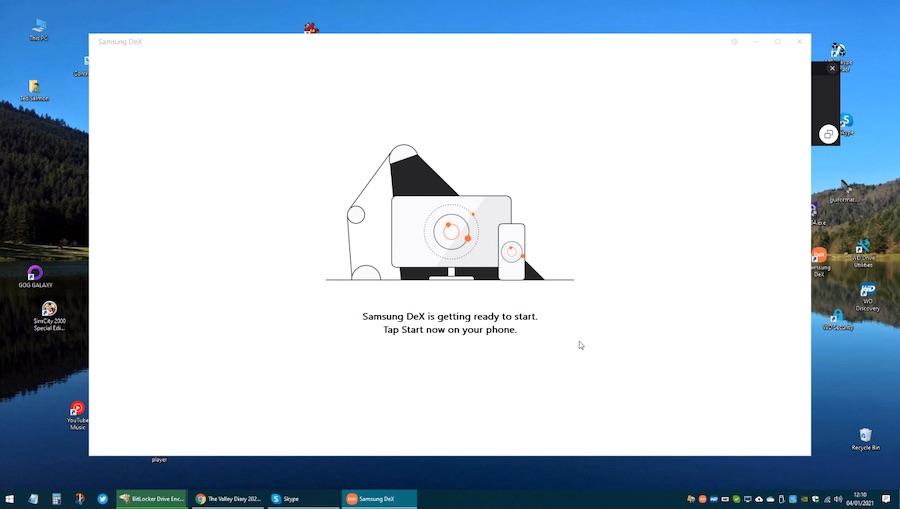Image resolution: width=900 pixels, height=509 pixels.
Task: Close the Samsung DeX window
Action: [x=800, y=42]
